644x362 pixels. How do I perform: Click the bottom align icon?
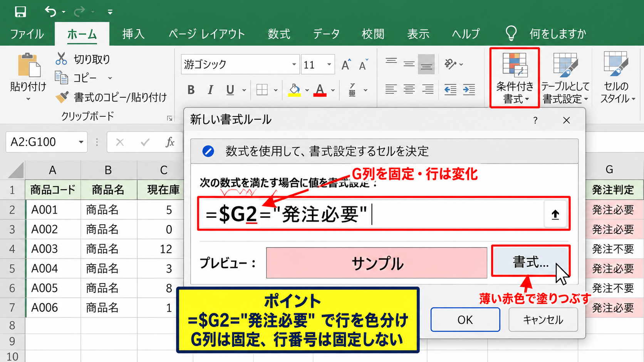[x=426, y=64]
